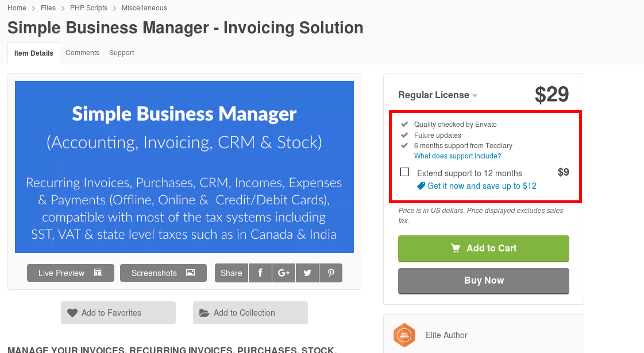This screenshot has height=353, width=644.
Task: Open 'What does support include?' link
Action: (x=457, y=156)
